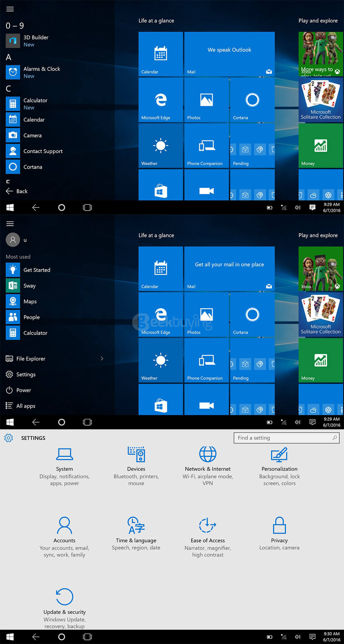Click Back in the all apps list

pyautogui.click(x=21, y=191)
